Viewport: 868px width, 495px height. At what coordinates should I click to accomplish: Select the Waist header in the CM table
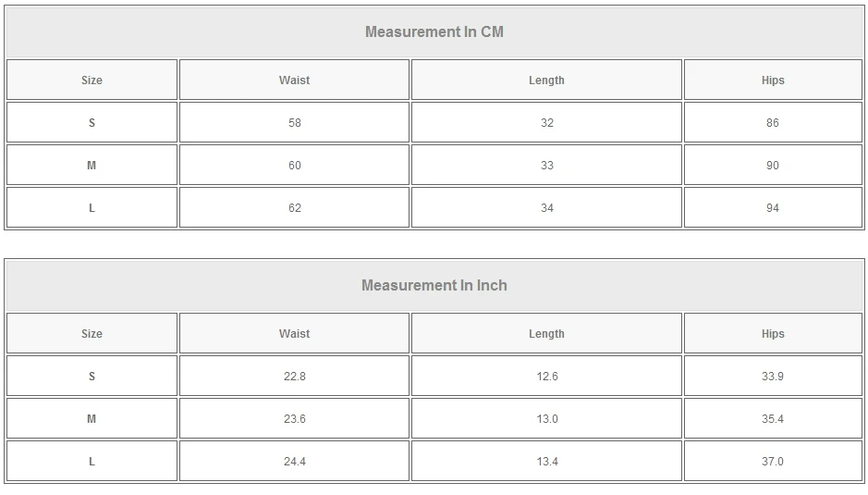click(x=294, y=80)
